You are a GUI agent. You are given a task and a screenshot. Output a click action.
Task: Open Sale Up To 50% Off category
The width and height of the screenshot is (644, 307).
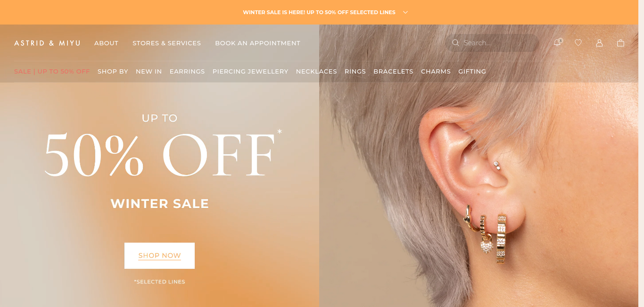click(x=52, y=71)
